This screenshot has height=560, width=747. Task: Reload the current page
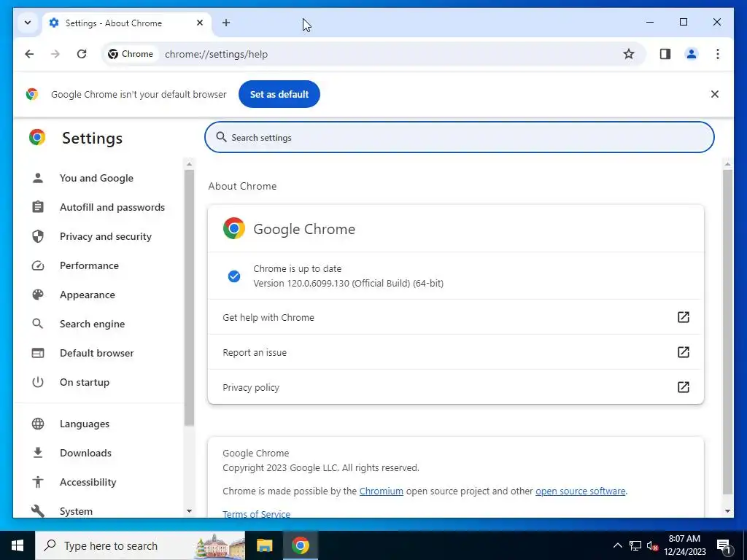(82, 54)
